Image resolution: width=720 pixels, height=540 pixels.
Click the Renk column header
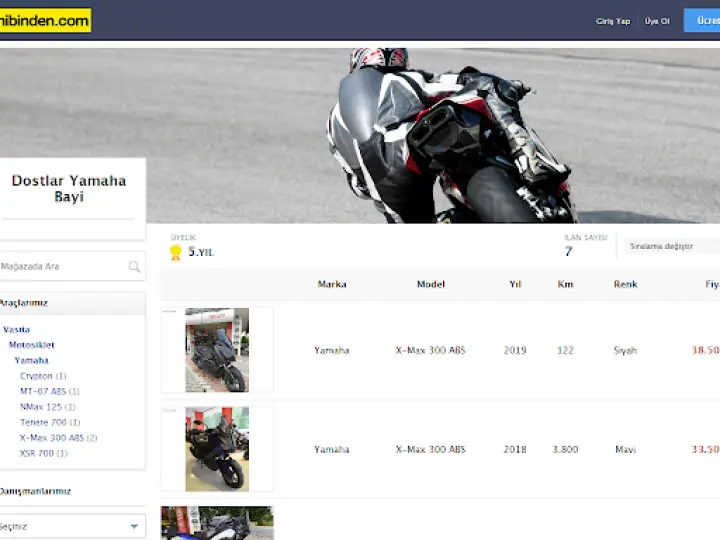click(625, 284)
